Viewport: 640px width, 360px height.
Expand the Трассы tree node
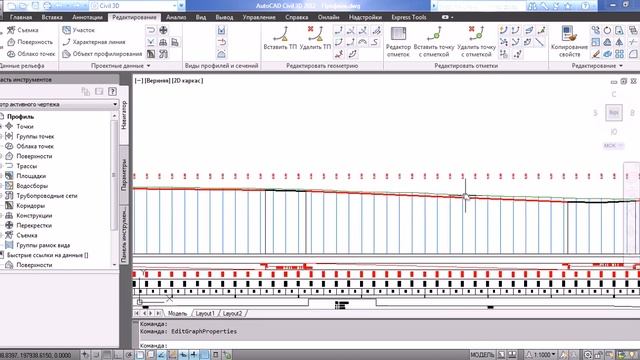(1, 166)
